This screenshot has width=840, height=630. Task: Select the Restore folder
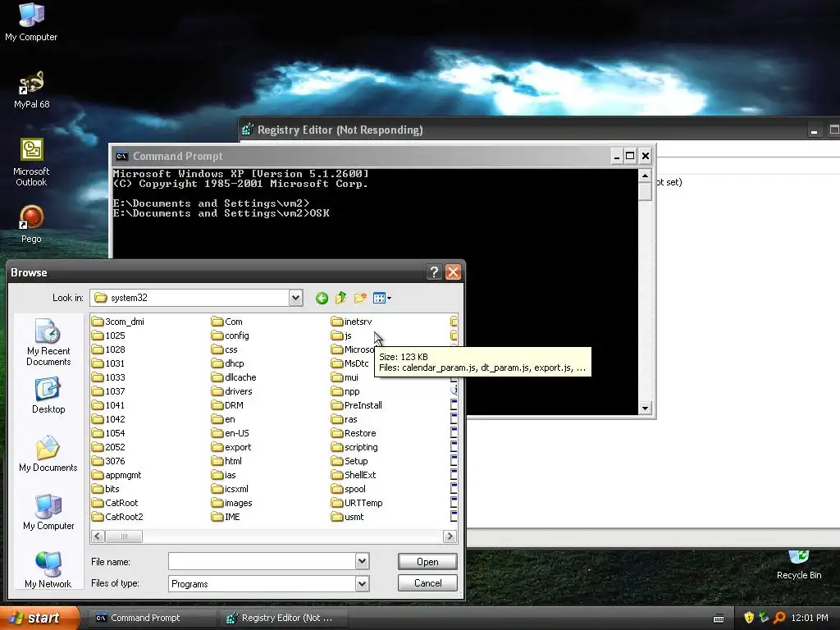pyautogui.click(x=354, y=433)
